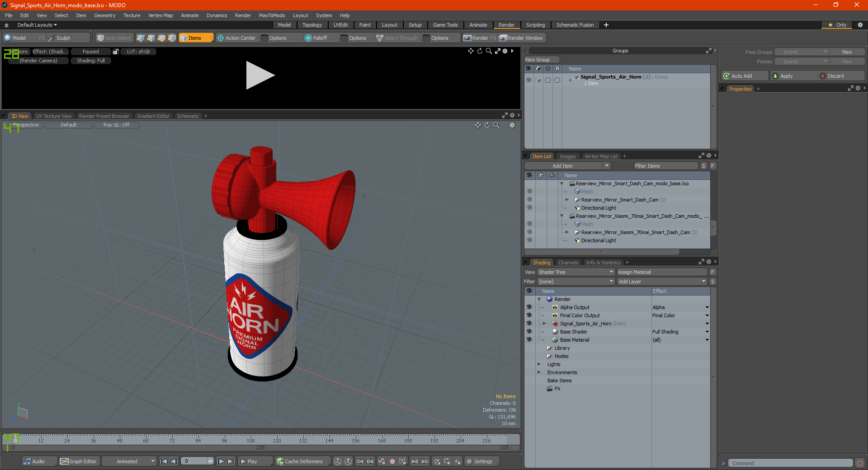Click preview pan move icon

click(471, 51)
